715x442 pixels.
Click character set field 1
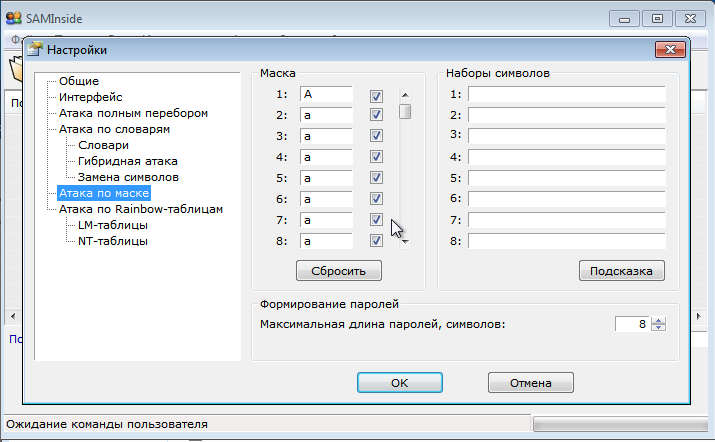pyautogui.click(x=567, y=94)
